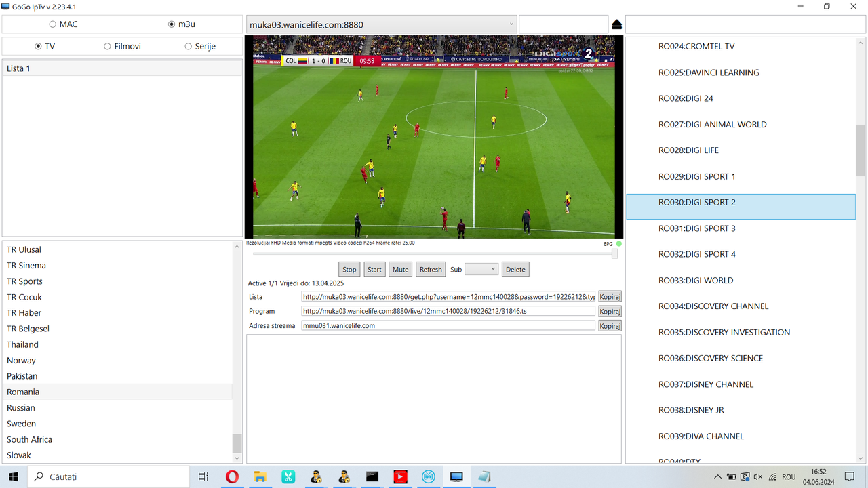Image resolution: width=868 pixels, height=488 pixels.
Task: Open the red YouTube-style taskbar app
Action: click(x=400, y=476)
